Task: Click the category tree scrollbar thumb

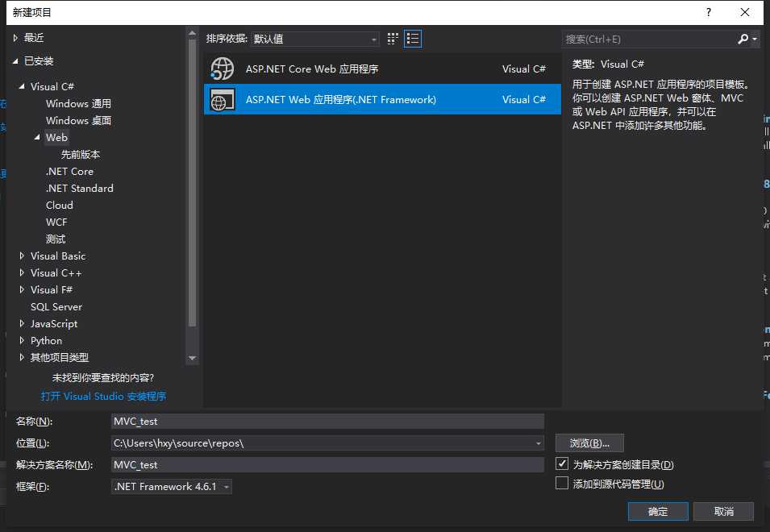Action: (x=193, y=182)
